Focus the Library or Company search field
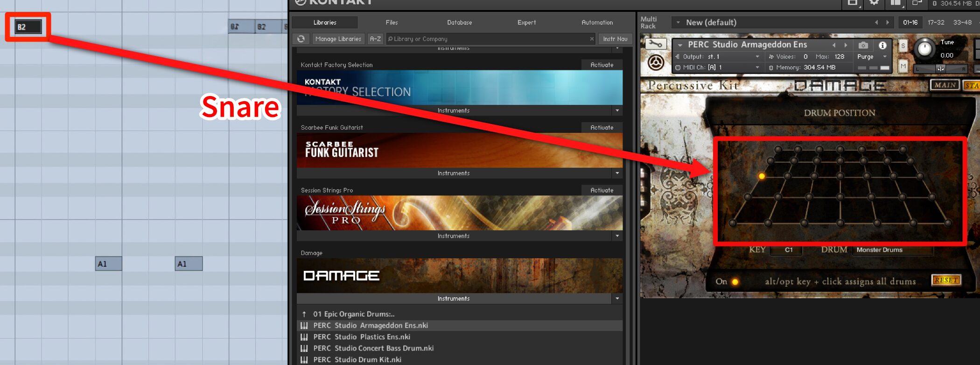Screen dimensions: 980x365 point(488,39)
